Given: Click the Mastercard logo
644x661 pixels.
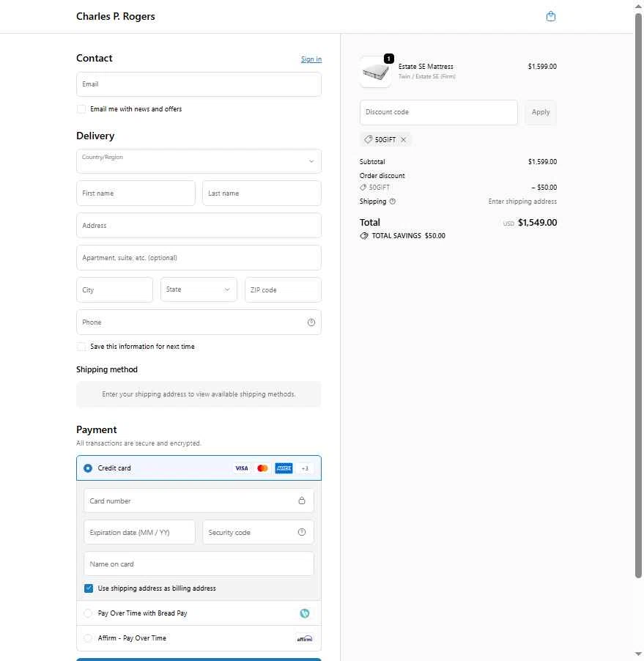Looking at the screenshot, I should pos(262,468).
